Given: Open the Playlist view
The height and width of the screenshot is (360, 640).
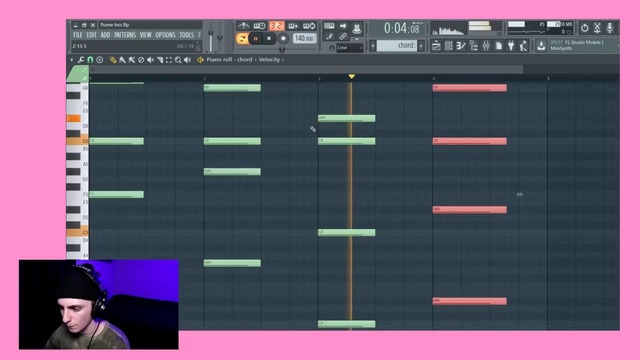Looking at the screenshot, I should (x=436, y=46).
